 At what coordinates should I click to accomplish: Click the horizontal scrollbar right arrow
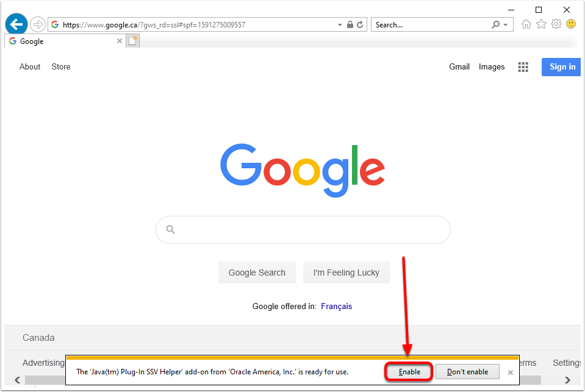click(567, 380)
